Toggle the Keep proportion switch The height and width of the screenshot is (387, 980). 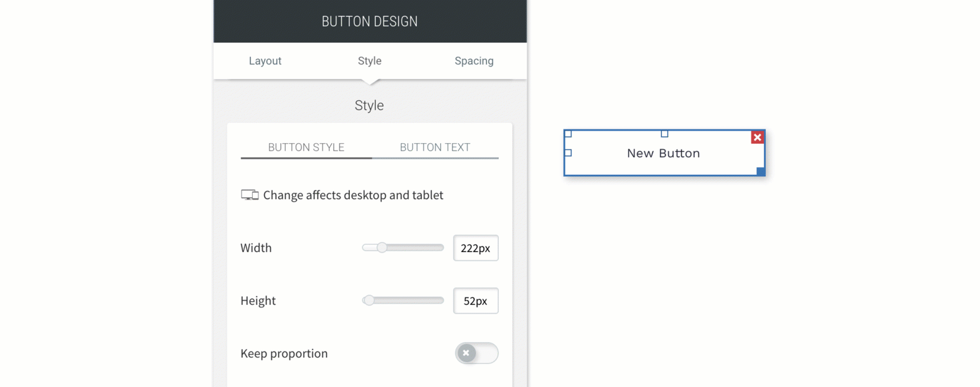(x=476, y=353)
